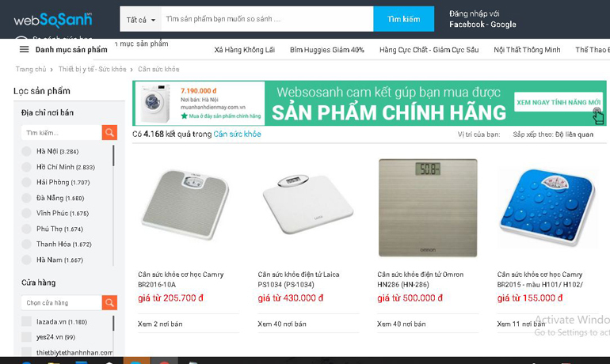Click the washing machine image in the banner
Image resolution: width=610 pixels, height=364 pixels.
pyautogui.click(x=155, y=104)
